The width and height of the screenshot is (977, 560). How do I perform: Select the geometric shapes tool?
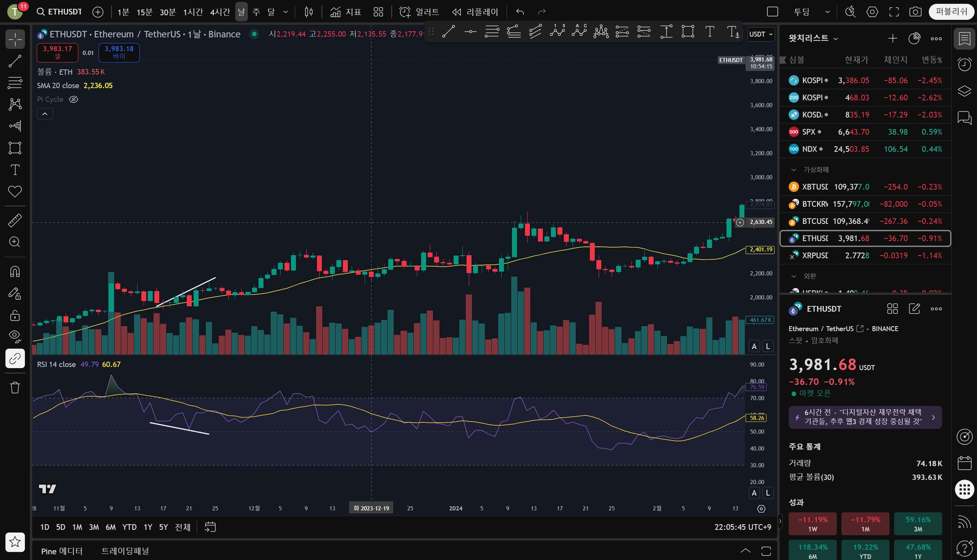point(15,148)
